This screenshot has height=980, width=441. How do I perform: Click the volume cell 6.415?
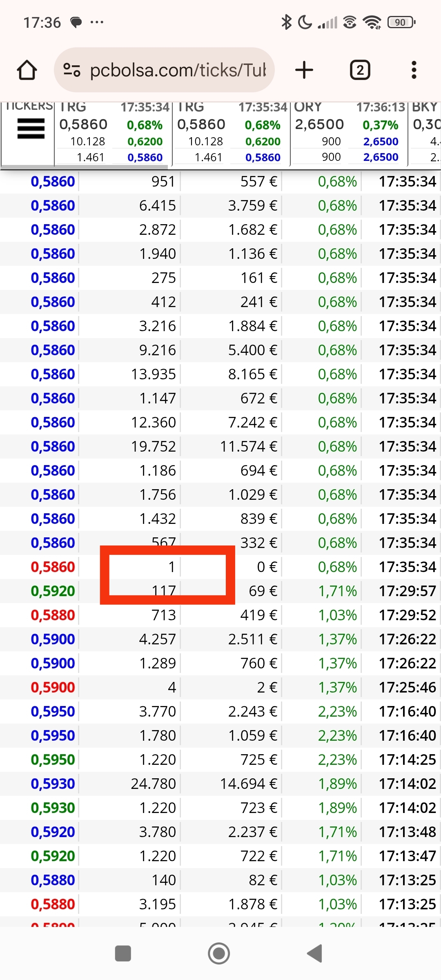click(x=158, y=205)
